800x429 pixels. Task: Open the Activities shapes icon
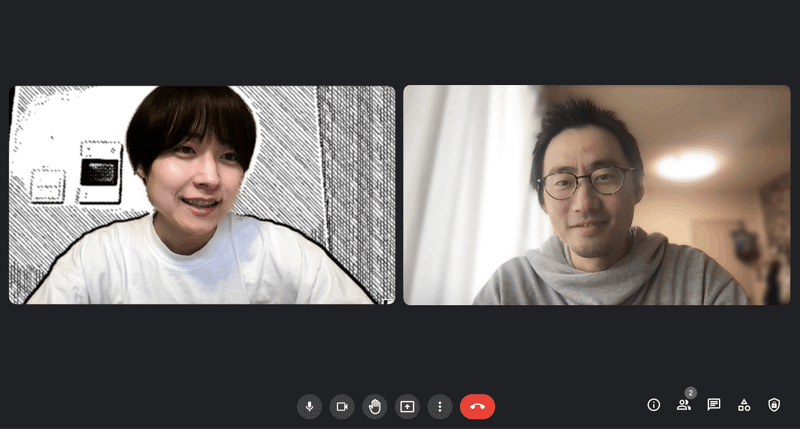click(x=744, y=405)
